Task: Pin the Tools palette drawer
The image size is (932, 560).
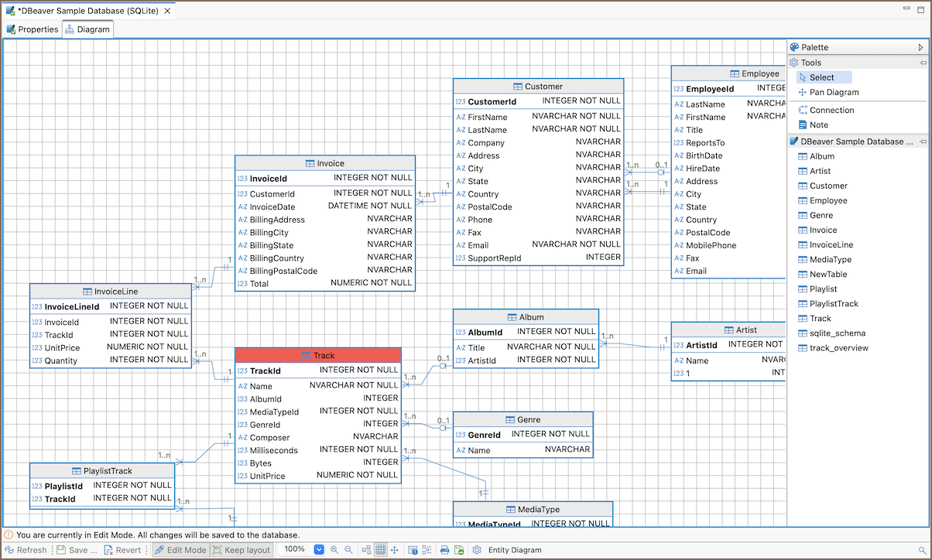Action: [923, 63]
